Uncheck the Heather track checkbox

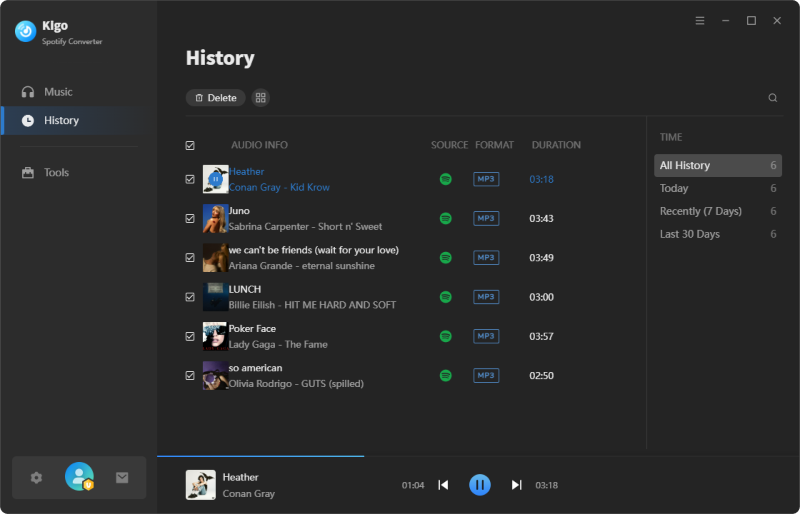[190, 179]
